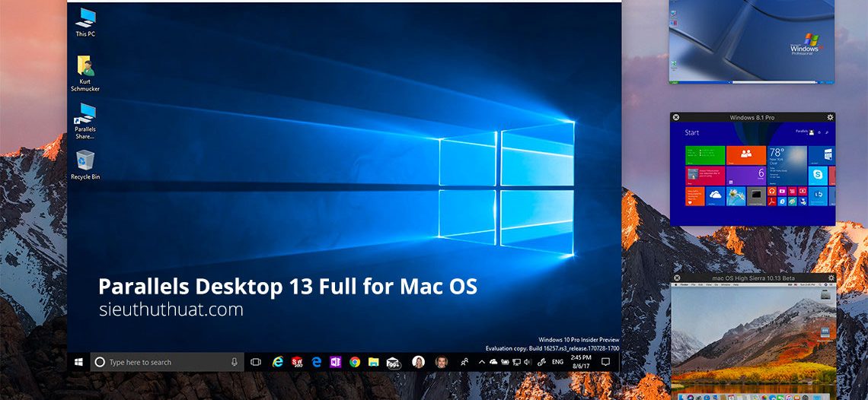Open the People button on taskbar
This screenshot has height=400, width=868.
(x=464, y=362)
